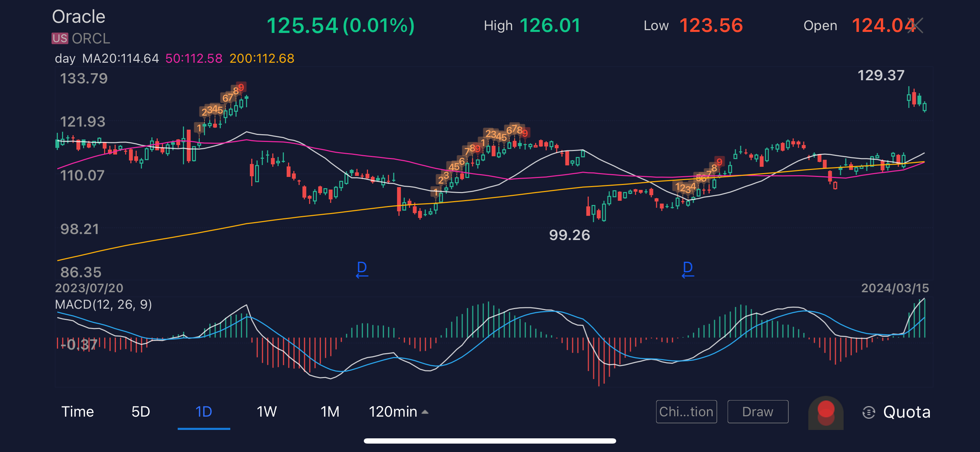Tap the red 9 marker at the chart peak
Screen dimensions: 980x452
(241, 87)
